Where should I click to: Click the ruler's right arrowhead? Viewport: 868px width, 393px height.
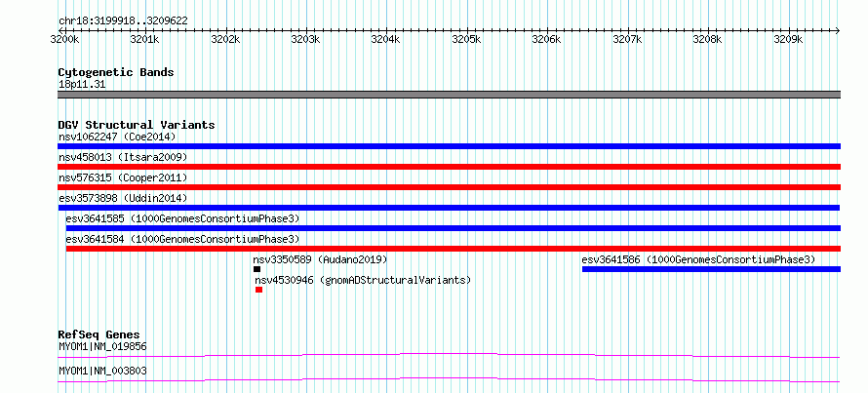coord(838,30)
